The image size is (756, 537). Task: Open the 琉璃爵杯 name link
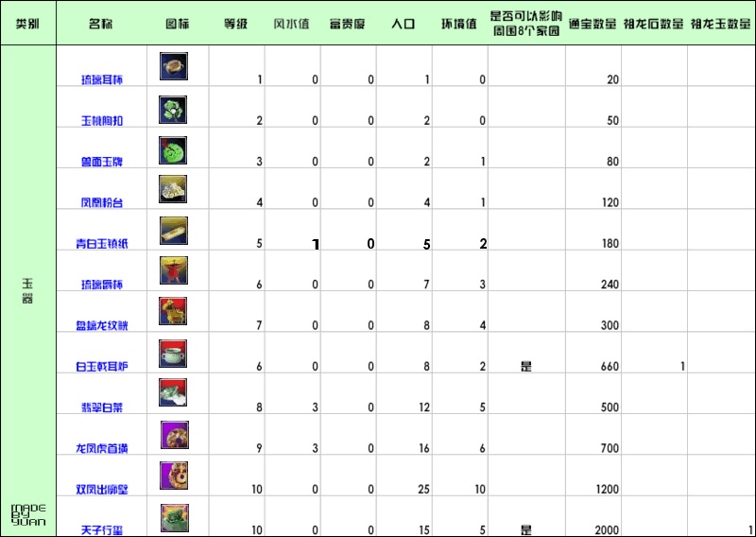pyautogui.click(x=102, y=285)
